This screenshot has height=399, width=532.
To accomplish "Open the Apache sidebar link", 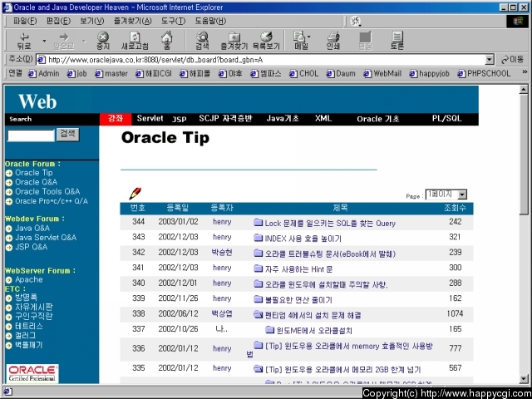I will pos(29,280).
